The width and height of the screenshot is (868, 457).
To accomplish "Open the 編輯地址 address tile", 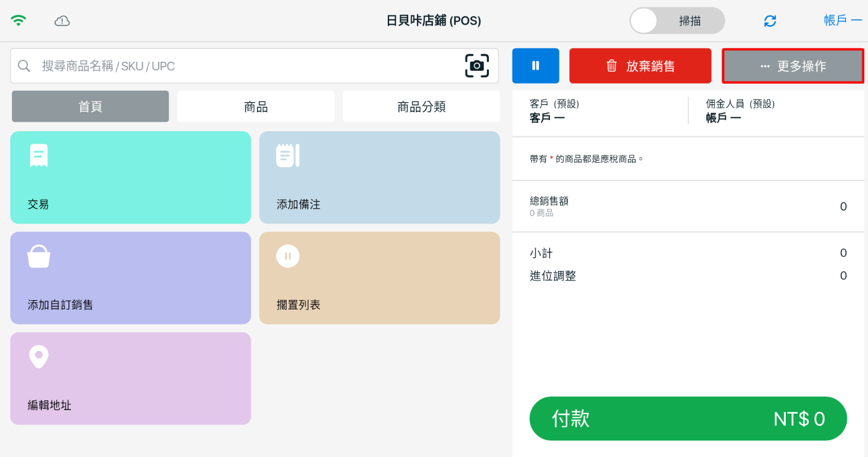I will click(130, 378).
